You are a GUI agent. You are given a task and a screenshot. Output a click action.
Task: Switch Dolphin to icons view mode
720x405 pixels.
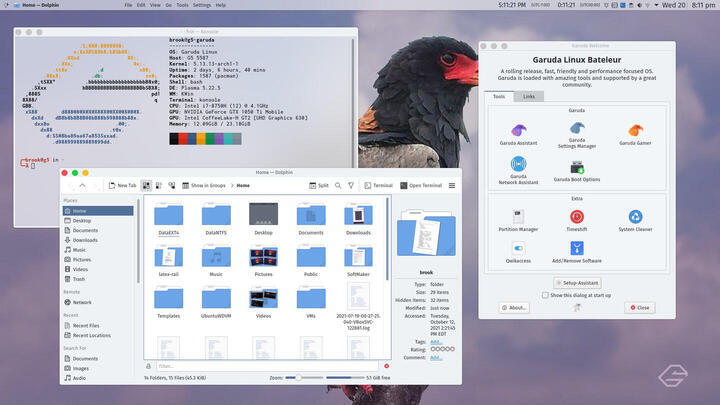click(146, 186)
